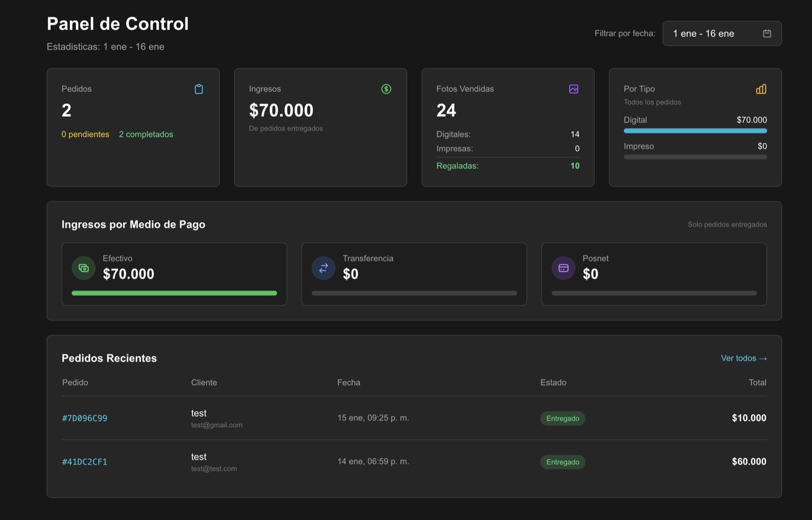Open order #7D096C99
The height and width of the screenshot is (520, 812).
click(85, 418)
